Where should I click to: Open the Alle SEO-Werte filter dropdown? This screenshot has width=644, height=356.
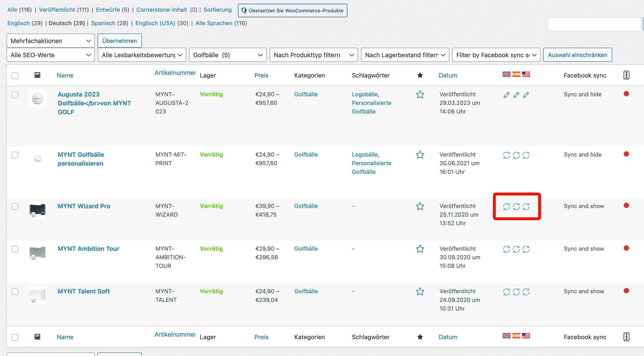(x=51, y=55)
